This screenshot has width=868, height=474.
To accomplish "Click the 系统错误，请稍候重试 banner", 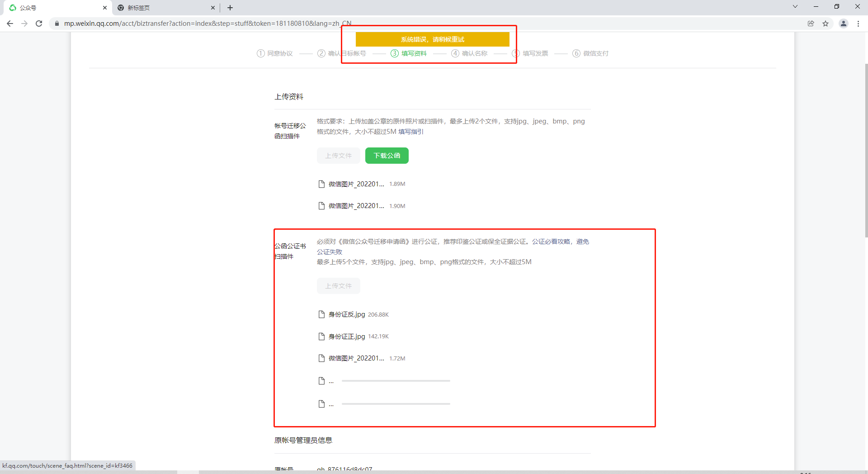I will (433, 39).
